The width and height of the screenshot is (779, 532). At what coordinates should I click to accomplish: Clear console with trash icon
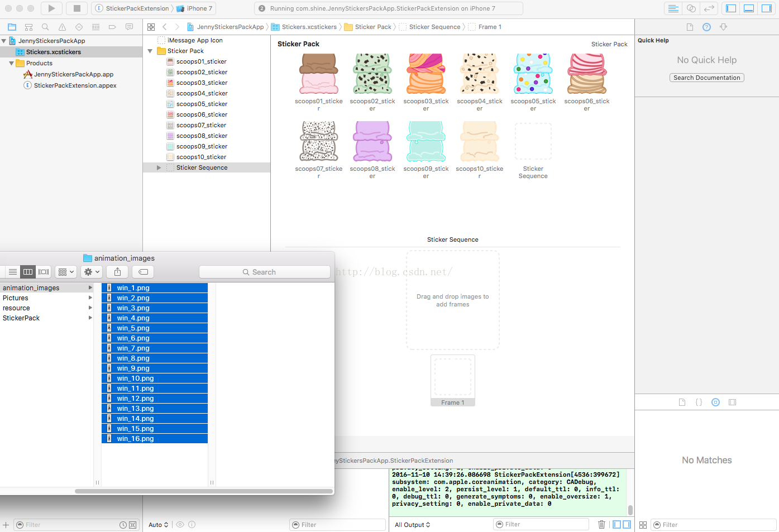(x=601, y=524)
